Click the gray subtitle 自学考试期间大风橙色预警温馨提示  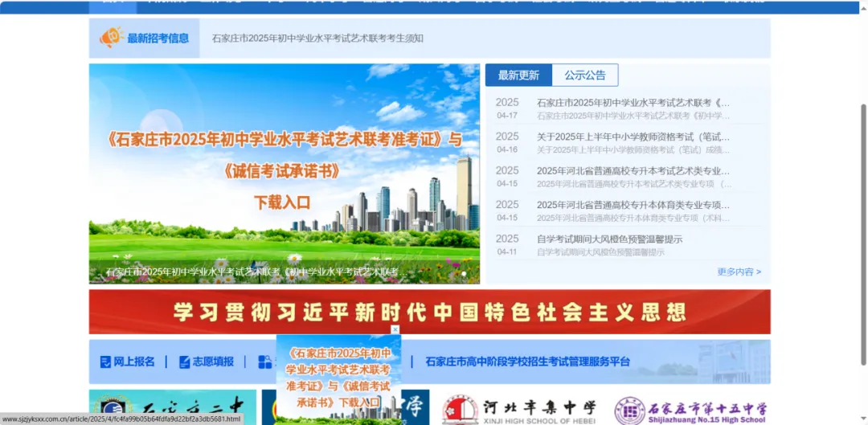pyautogui.click(x=600, y=252)
